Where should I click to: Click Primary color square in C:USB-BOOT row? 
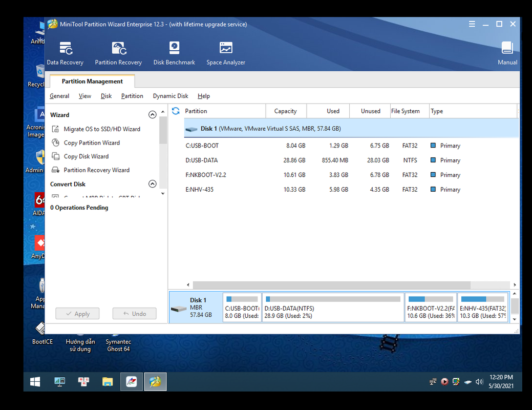click(x=433, y=146)
